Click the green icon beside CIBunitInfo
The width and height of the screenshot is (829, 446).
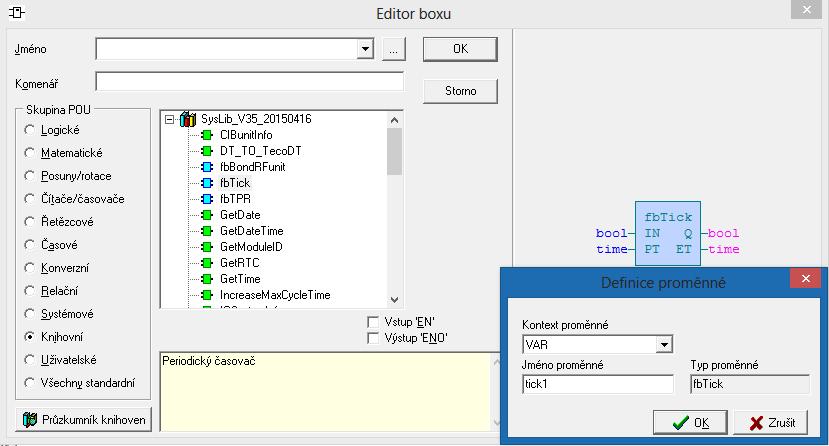tap(207, 135)
